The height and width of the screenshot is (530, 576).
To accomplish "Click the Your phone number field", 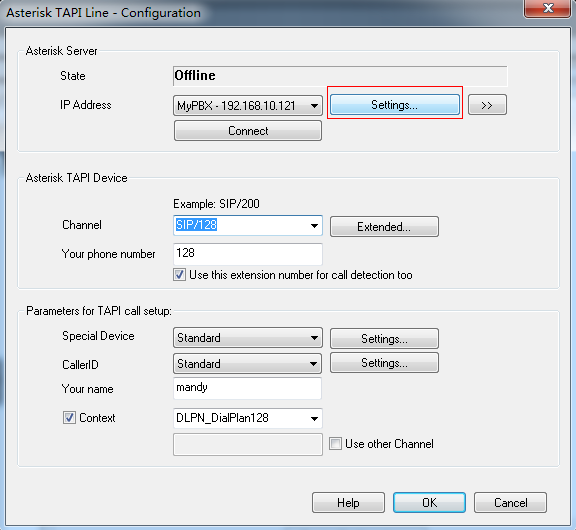I will pyautogui.click(x=248, y=254).
